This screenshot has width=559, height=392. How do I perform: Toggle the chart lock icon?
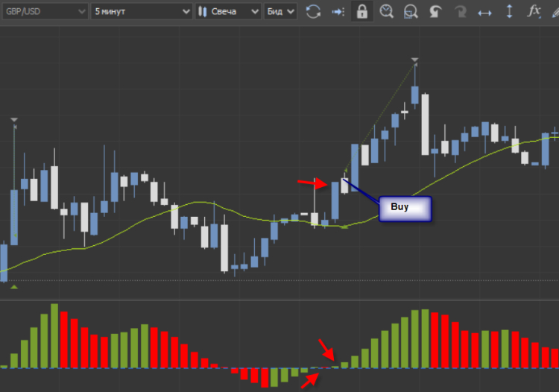coord(361,11)
